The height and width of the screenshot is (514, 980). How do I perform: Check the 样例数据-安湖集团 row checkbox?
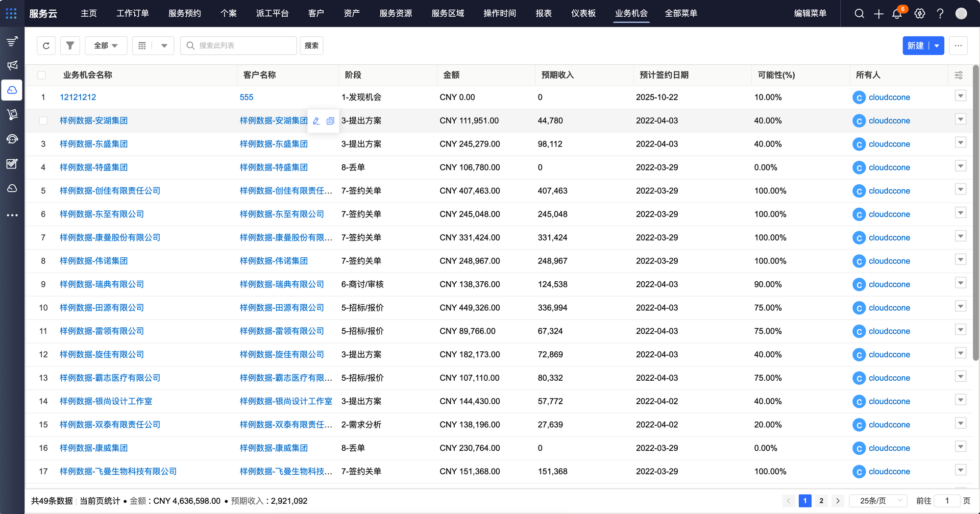pyautogui.click(x=43, y=121)
